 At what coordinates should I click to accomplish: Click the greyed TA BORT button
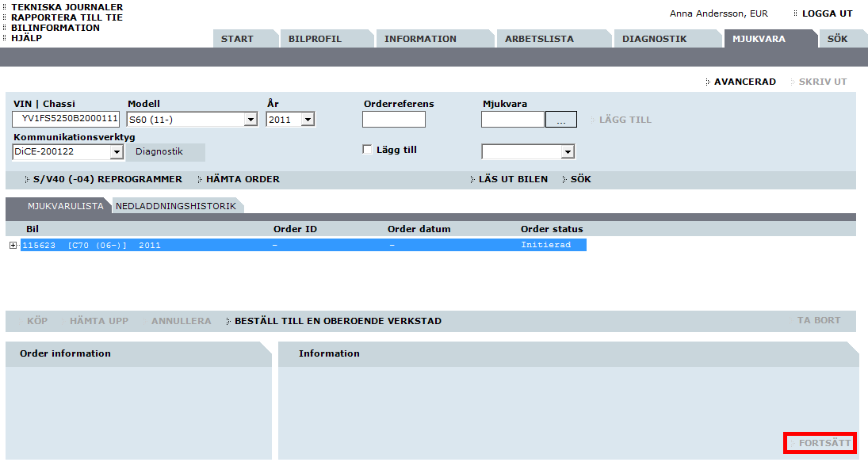819,320
